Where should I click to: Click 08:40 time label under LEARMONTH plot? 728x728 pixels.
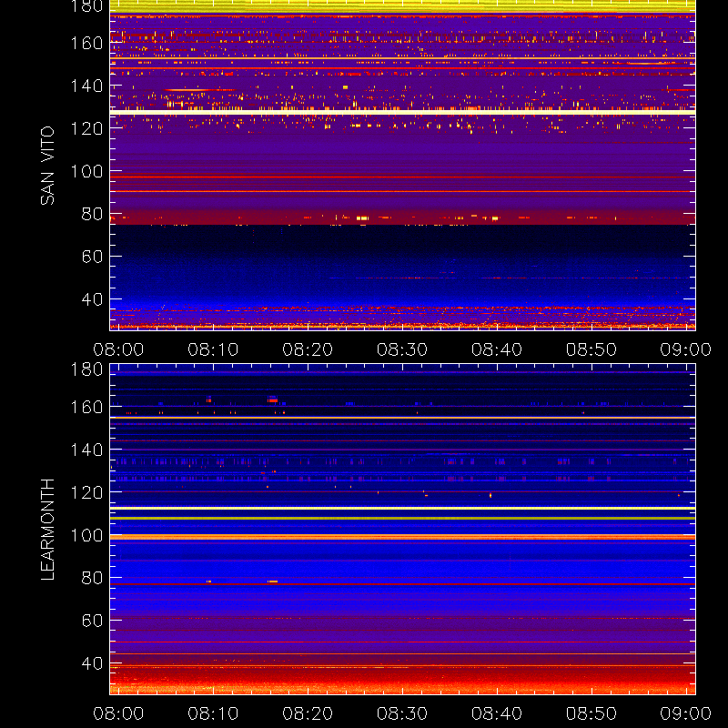497,713
